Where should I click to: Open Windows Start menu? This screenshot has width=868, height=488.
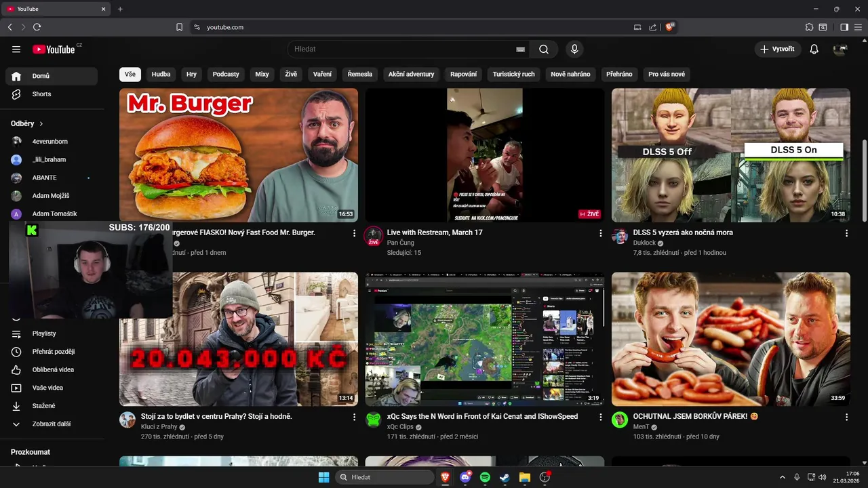323,477
